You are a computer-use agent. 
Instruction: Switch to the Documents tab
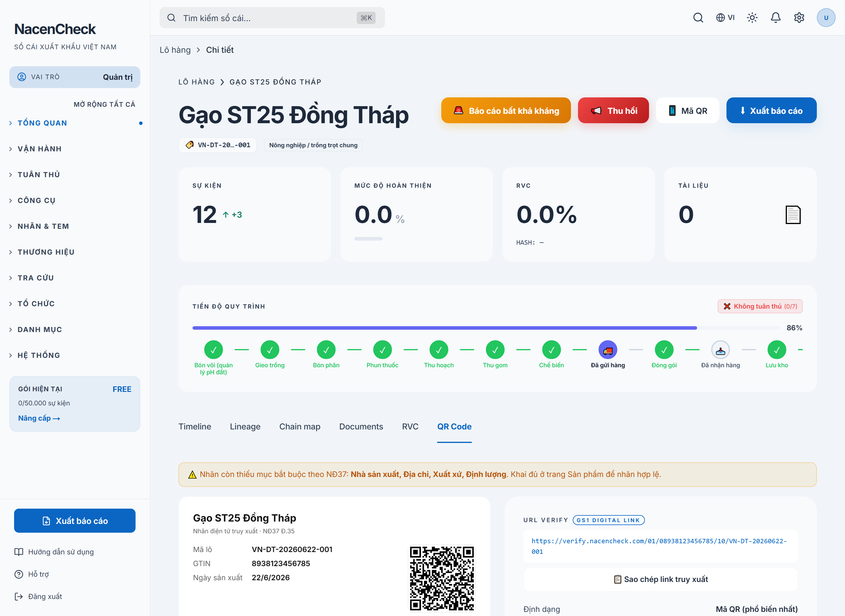pos(361,427)
